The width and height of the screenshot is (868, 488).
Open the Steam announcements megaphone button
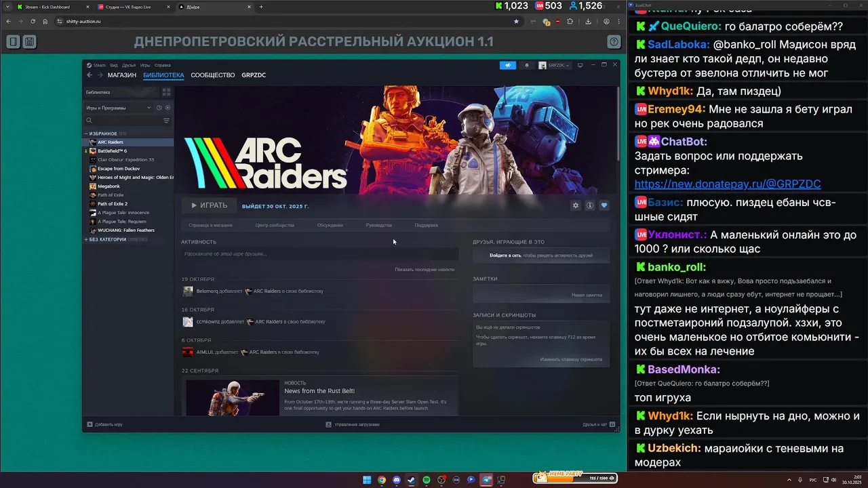coord(508,65)
